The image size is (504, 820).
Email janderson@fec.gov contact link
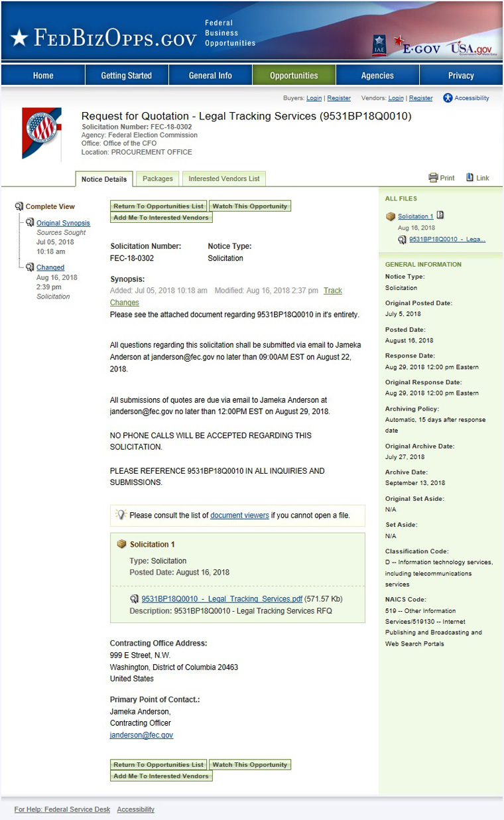click(141, 735)
